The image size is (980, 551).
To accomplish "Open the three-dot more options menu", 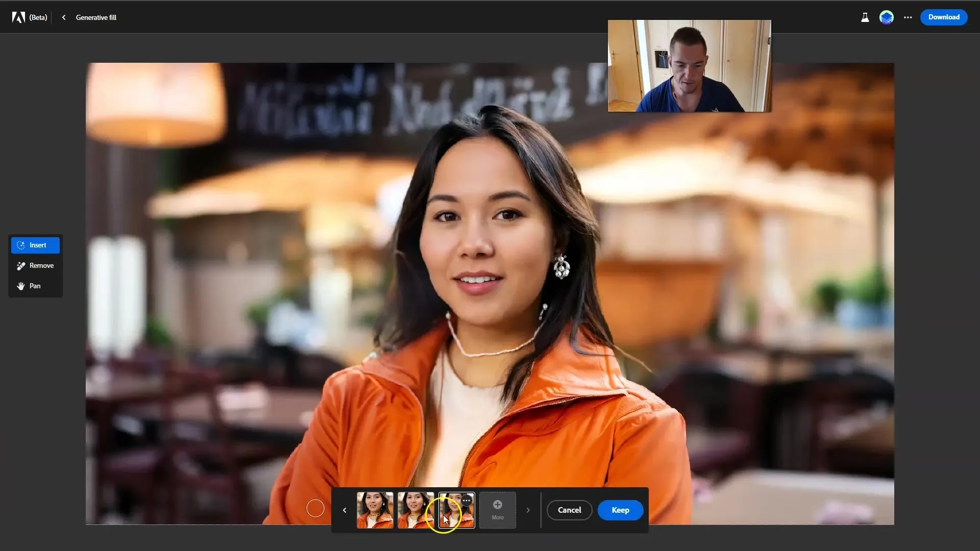I will click(x=908, y=17).
